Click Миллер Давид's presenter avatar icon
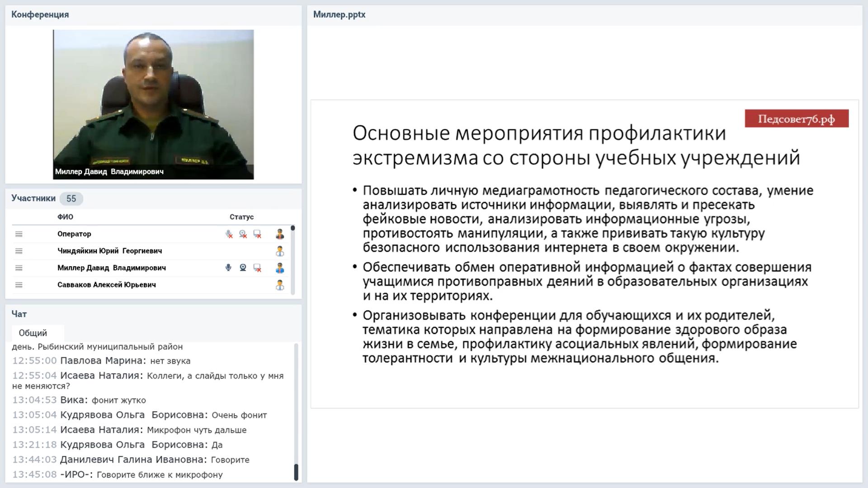The width and height of the screenshot is (868, 488). pyautogui.click(x=280, y=268)
